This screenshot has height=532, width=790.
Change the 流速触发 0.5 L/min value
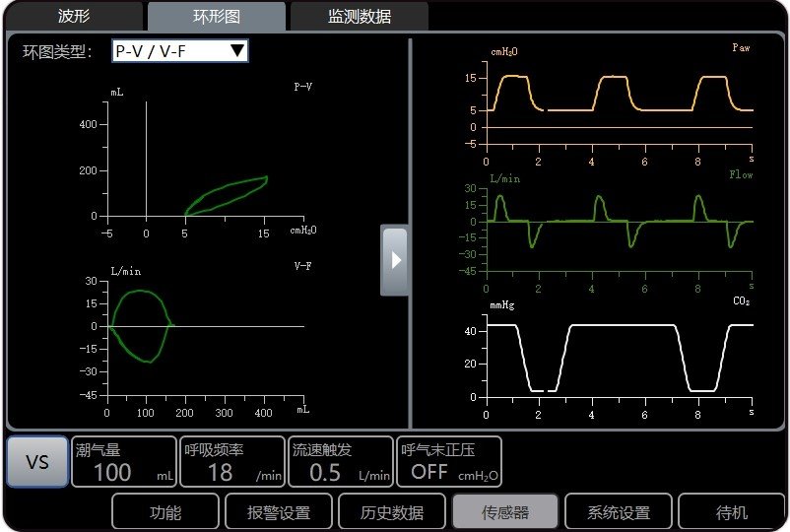[x=341, y=462]
